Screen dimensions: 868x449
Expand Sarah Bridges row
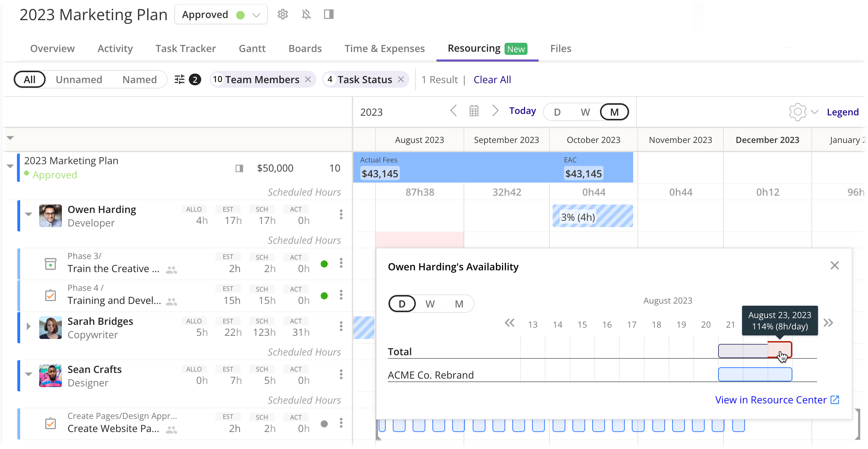(29, 326)
